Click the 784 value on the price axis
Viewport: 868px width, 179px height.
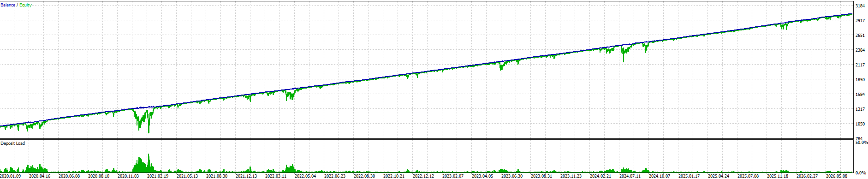858,138
